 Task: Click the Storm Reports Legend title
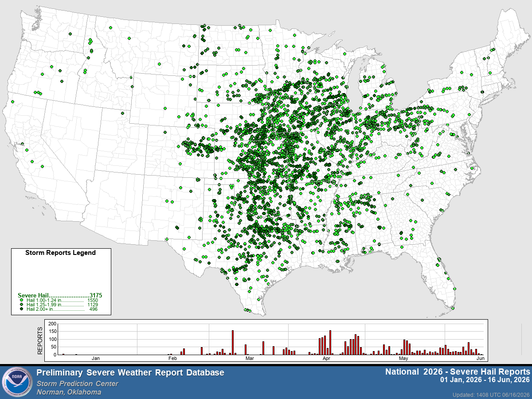point(60,253)
